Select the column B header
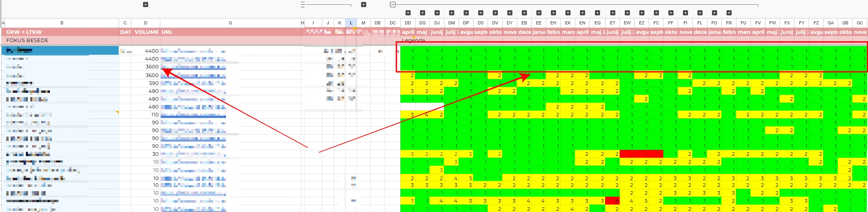This screenshot has height=212, width=868. 62,23
